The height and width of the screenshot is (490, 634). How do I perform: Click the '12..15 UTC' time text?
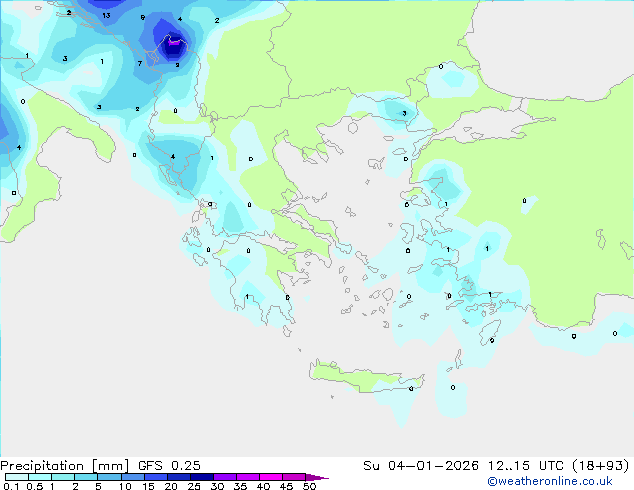coord(526,466)
